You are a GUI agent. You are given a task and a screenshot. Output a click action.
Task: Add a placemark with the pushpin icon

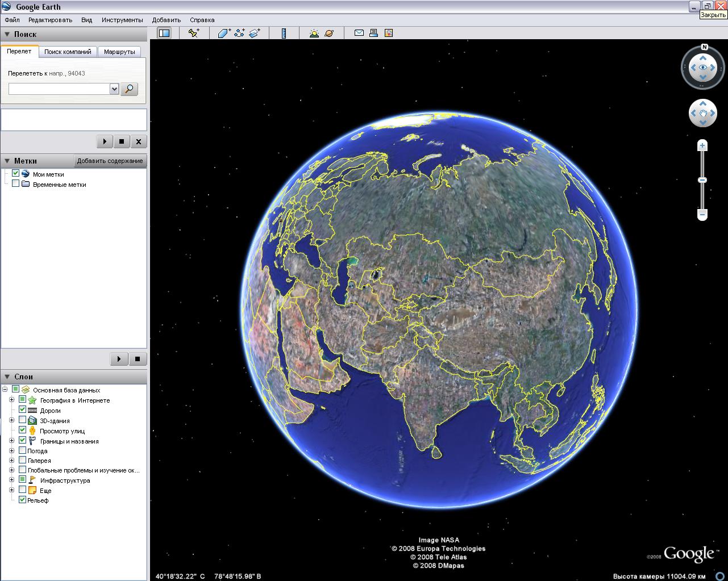[x=194, y=33]
